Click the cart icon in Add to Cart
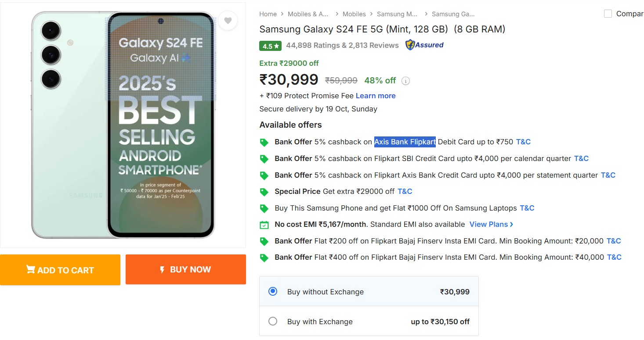This screenshot has height=340, width=644. click(30, 269)
